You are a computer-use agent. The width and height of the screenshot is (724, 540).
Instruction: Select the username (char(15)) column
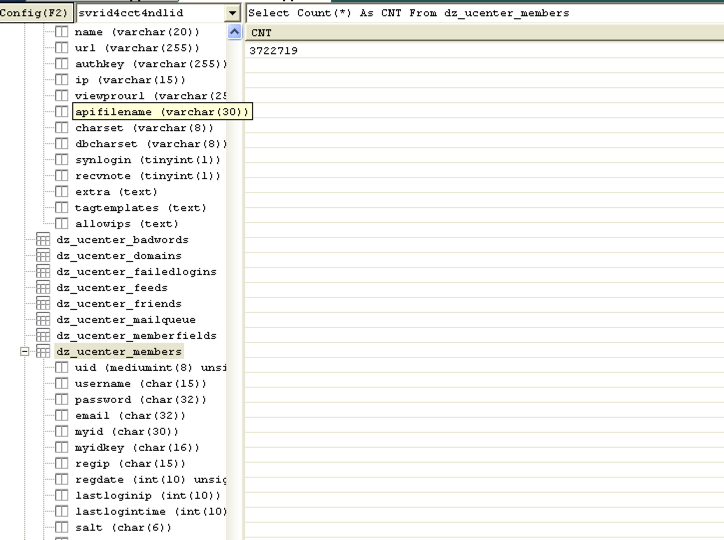point(140,384)
